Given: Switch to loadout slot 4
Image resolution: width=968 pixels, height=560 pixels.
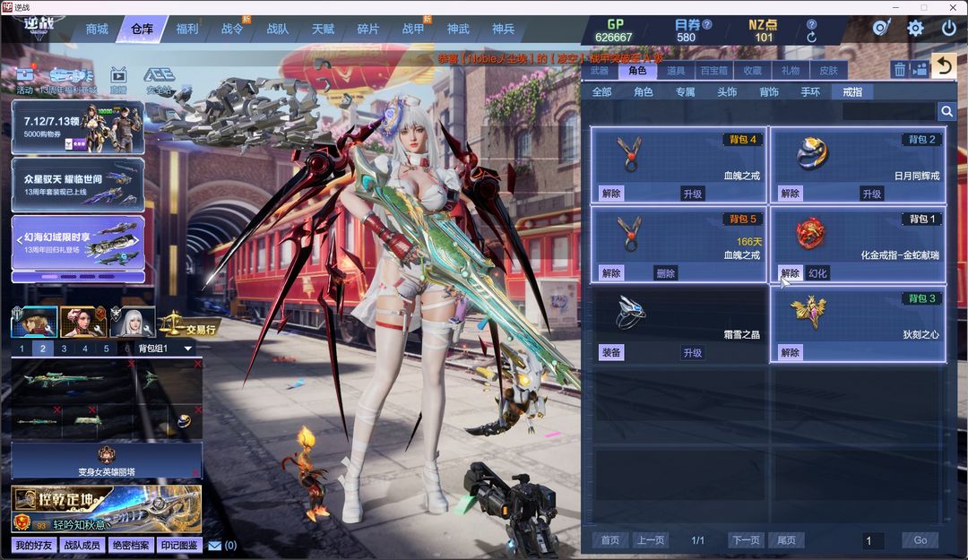Looking at the screenshot, I should pyautogui.click(x=85, y=349).
